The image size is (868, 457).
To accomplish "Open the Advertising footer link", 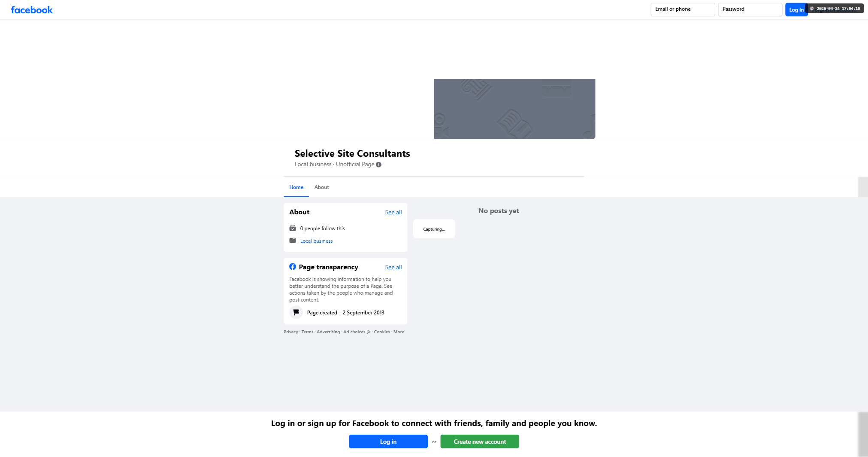I will point(328,332).
